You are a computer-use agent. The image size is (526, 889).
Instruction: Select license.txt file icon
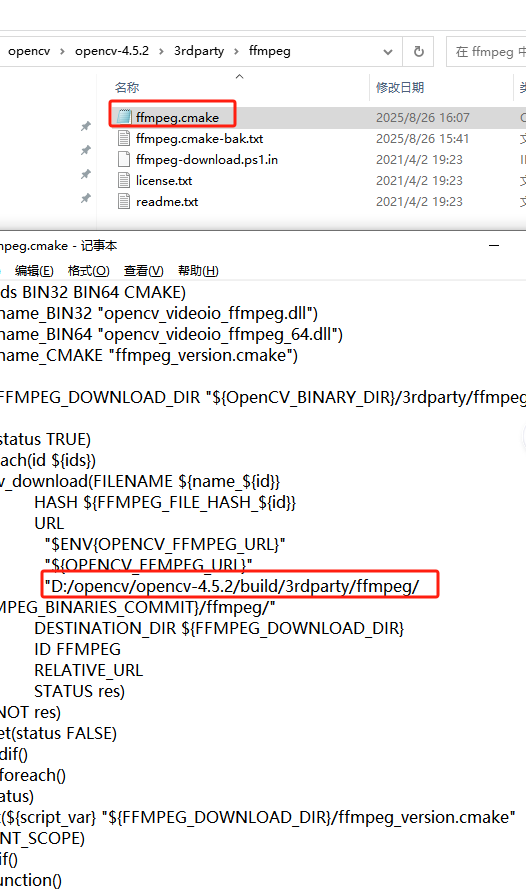(x=124, y=180)
